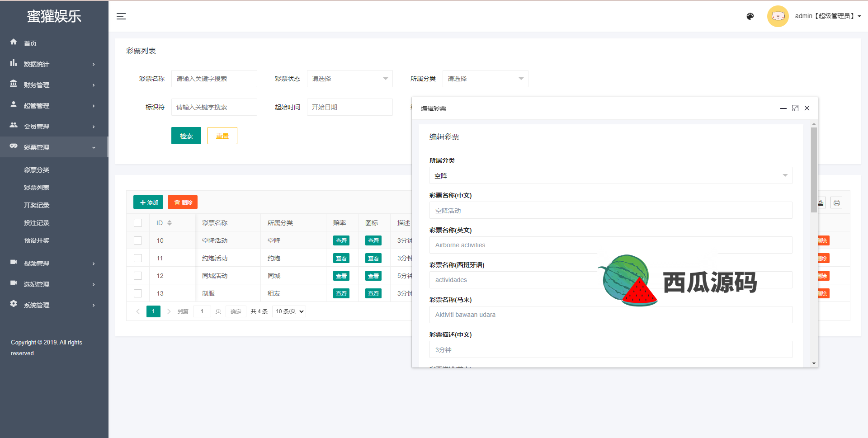View 赔率 for 制服 row

[x=341, y=293]
